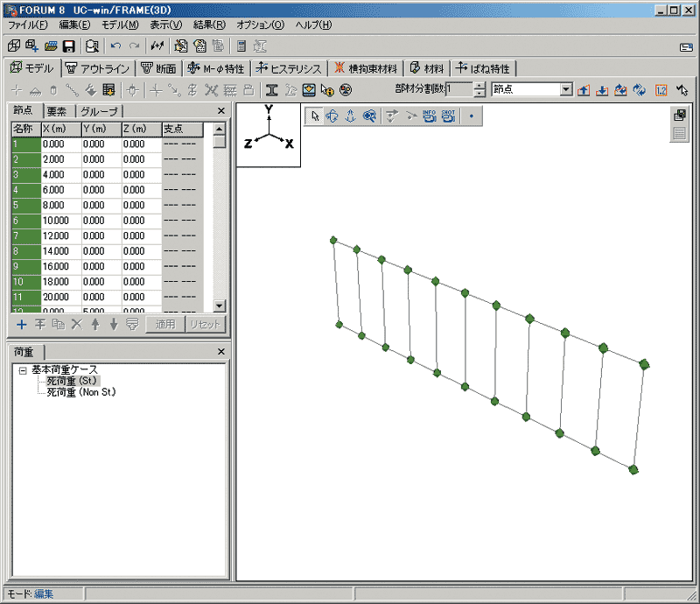The width and height of the screenshot is (700, 604).
Task: Select the arrow pointer tool in viewport toolbar
Action: tap(316, 115)
